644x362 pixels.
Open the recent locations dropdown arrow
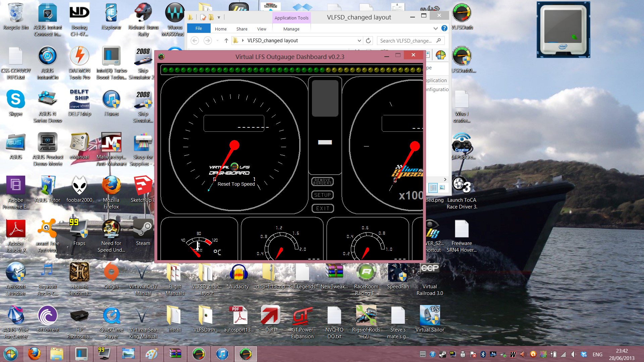tap(217, 41)
